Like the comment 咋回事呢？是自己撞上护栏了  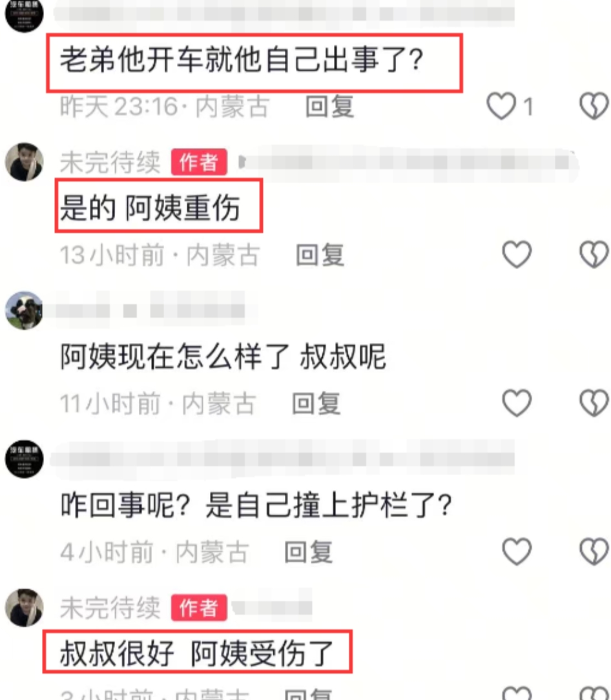click(x=517, y=551)
